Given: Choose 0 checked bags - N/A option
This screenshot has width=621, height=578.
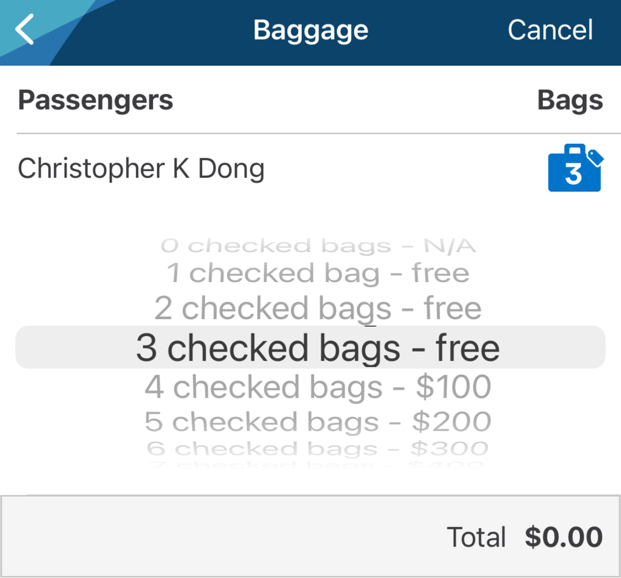Looking at the screenshot, I should [317, 245].
